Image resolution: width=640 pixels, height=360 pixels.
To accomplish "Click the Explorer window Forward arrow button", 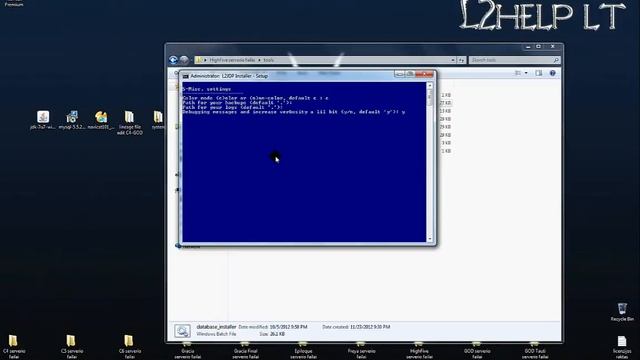I will click(x=184, y=60).
